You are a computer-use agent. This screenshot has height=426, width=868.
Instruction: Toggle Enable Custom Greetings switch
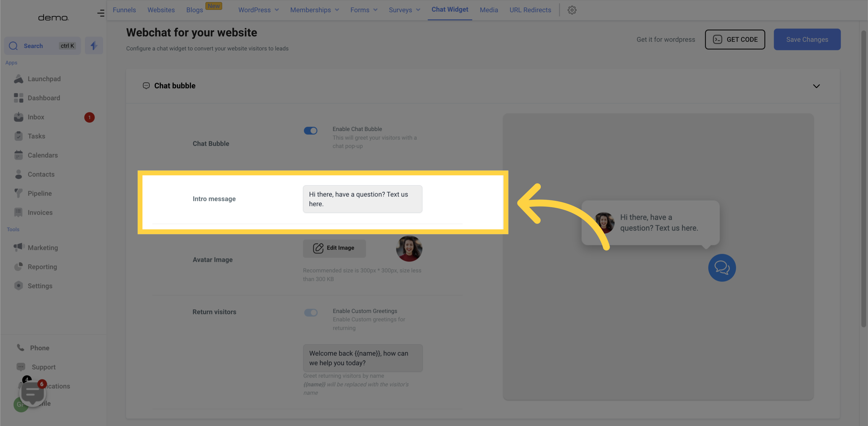311,313
